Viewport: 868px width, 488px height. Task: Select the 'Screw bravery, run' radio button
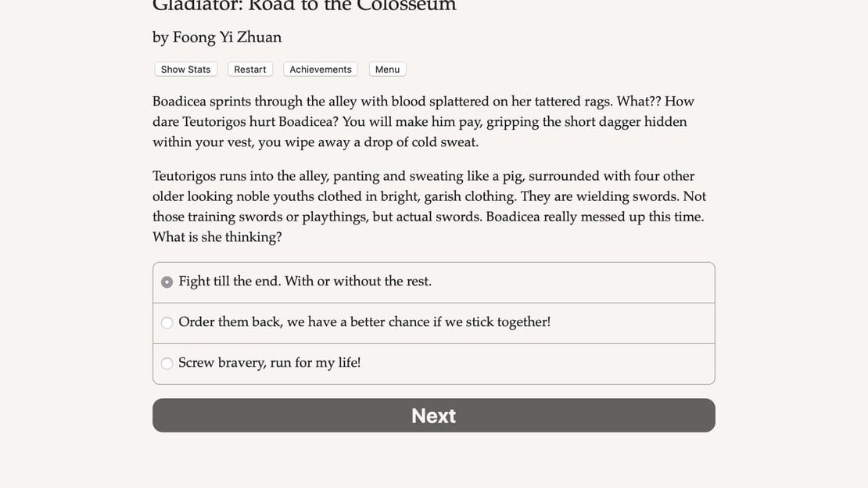pos(167,364)
